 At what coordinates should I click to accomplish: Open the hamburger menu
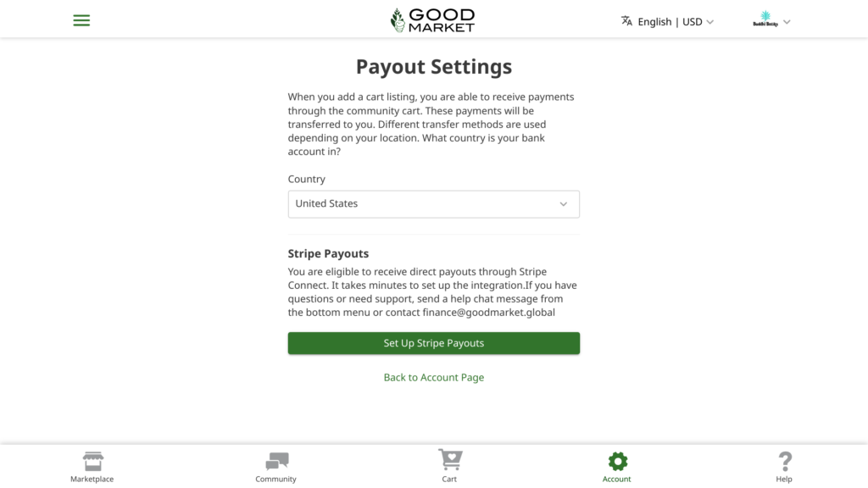click(81, 20)
